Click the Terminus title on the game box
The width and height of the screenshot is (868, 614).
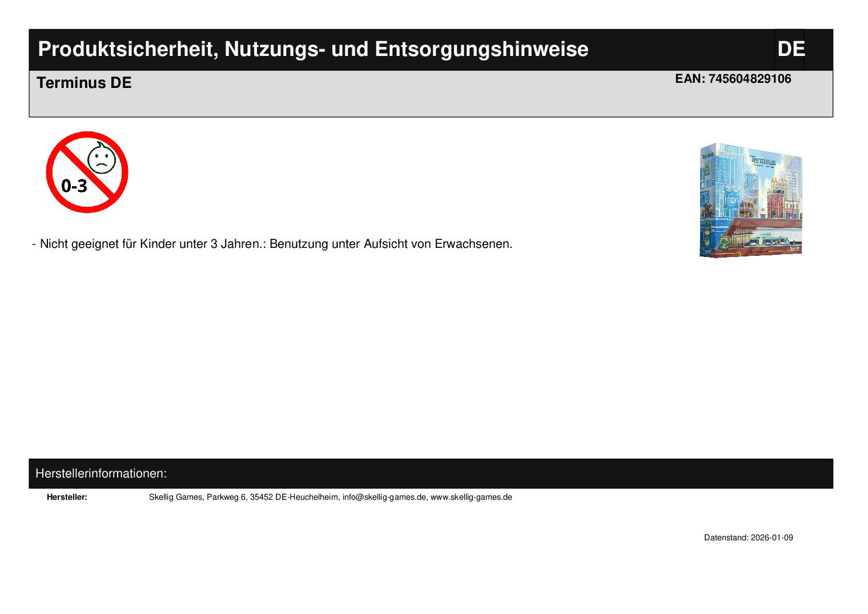click(763, 161)
